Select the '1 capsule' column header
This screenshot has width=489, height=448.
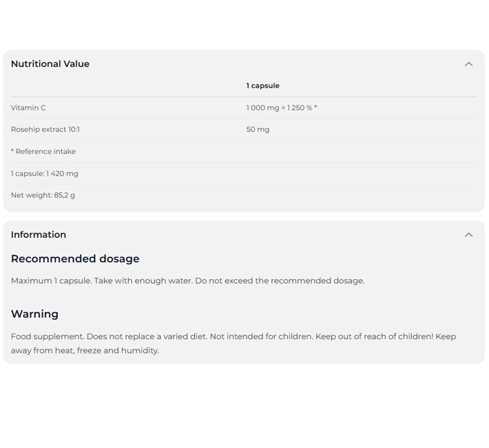[262, 86]
